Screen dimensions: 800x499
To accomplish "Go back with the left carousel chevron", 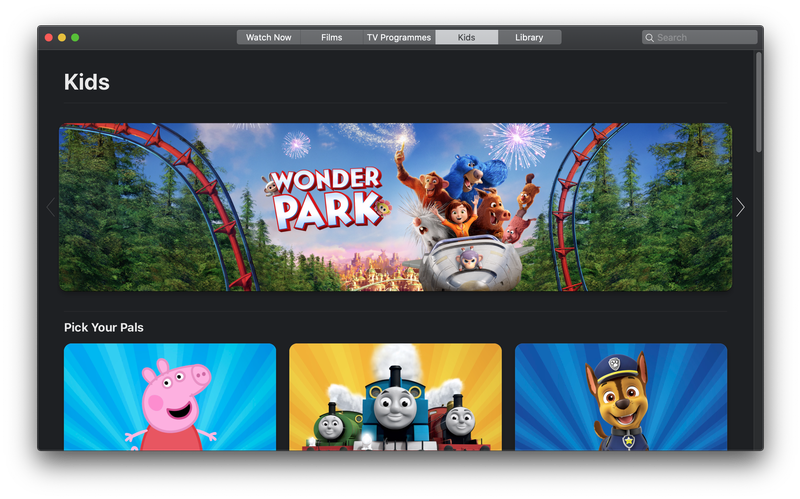I will [51, 207].
